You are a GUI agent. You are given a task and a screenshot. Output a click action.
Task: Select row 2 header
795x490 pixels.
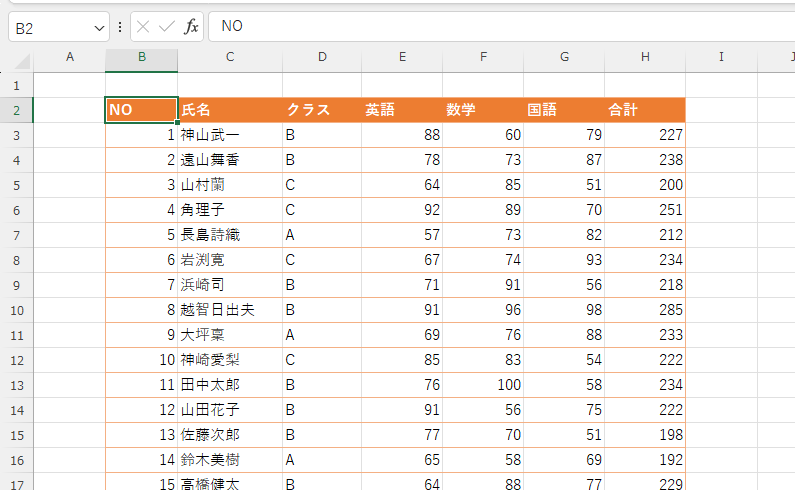click(x=17, y=110)
